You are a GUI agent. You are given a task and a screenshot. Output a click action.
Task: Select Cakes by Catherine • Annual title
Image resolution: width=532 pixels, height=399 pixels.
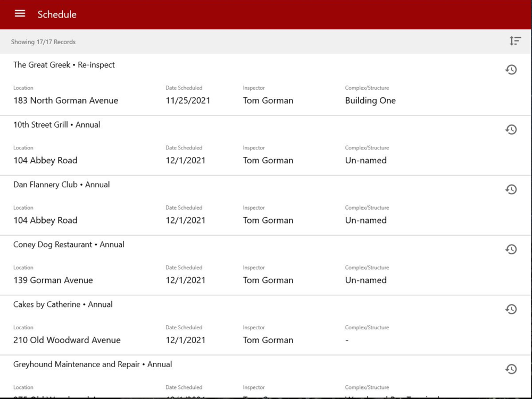(x=63, y=304)
